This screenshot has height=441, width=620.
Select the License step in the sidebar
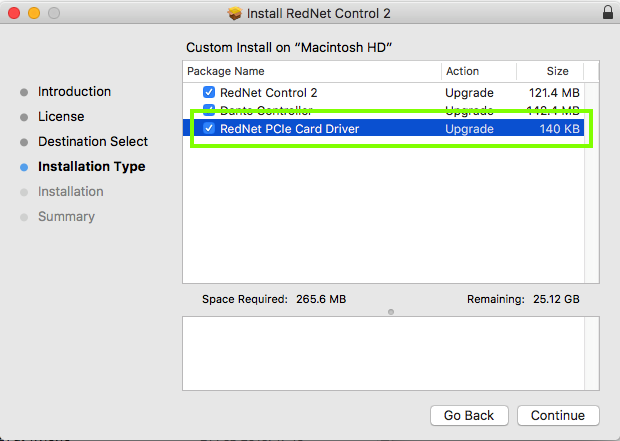tap(61, 117)
